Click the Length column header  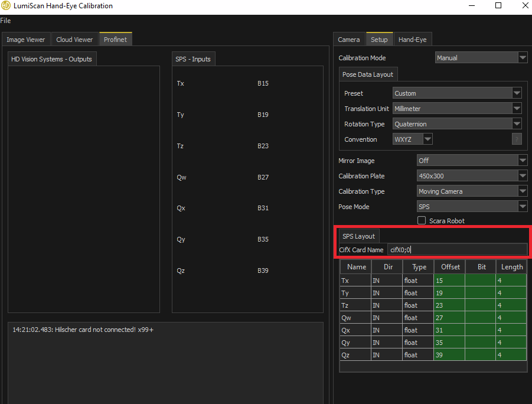[512, 267]
